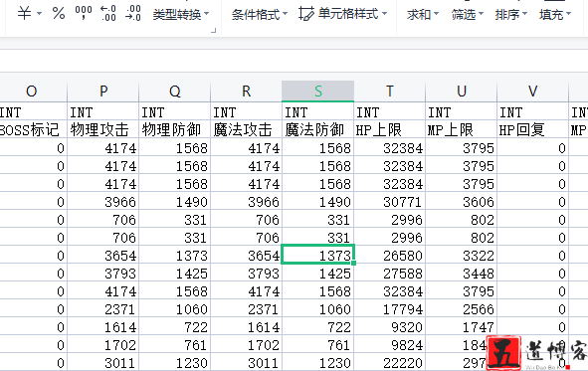Click cell 3448 in MP上限 column
588x371 pixels.
click(462, 274)
